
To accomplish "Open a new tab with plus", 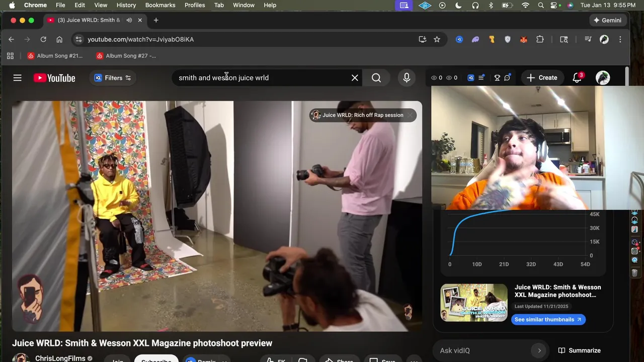I will coord(156,20).
